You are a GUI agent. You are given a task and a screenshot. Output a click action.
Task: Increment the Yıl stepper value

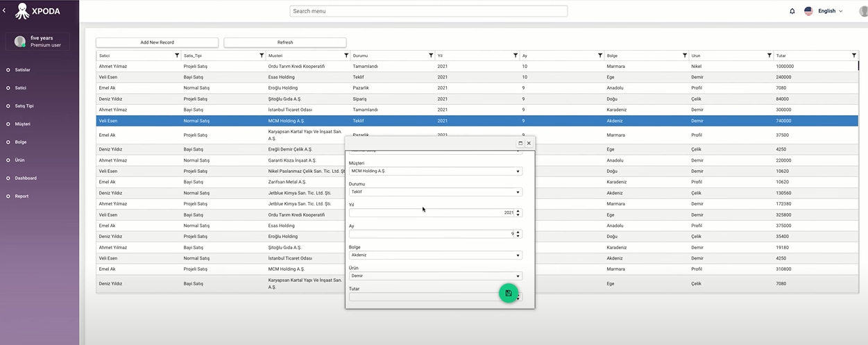[x=518, y=211]
